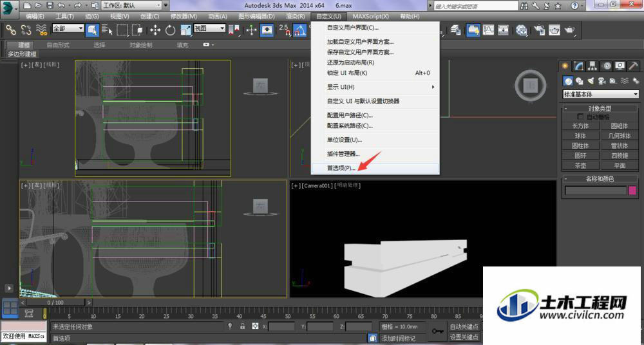The height and width of the screenshot is (345, 644).
Task: Enable the 自动栅格 checkbox
Action: 580,117
